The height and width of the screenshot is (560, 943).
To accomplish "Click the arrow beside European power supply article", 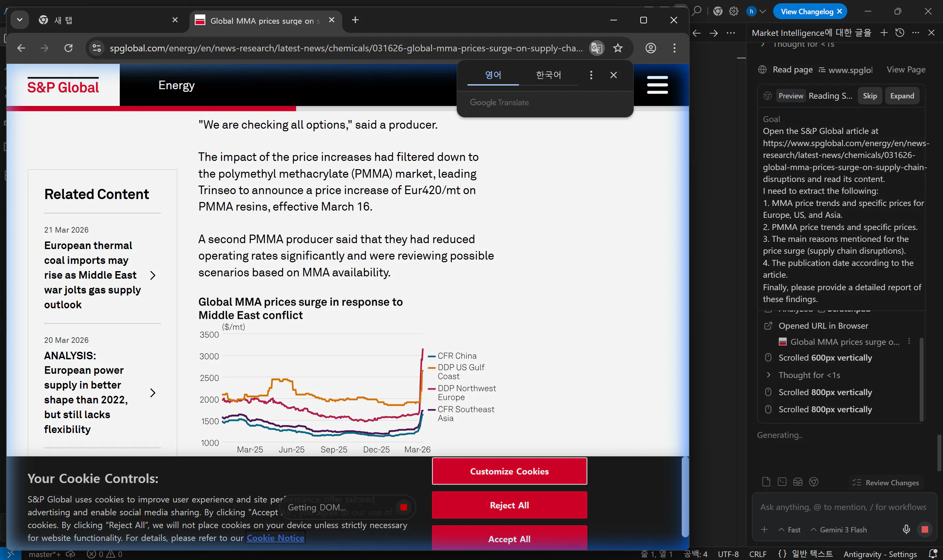I will tap(152, 393).
